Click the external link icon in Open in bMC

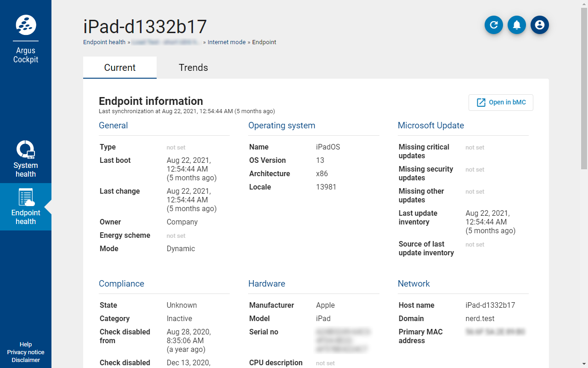pos(481,103)
